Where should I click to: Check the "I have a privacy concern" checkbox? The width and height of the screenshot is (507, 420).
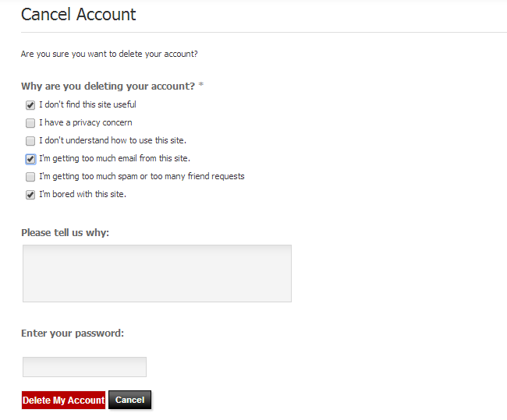click(x=30, y=123)
